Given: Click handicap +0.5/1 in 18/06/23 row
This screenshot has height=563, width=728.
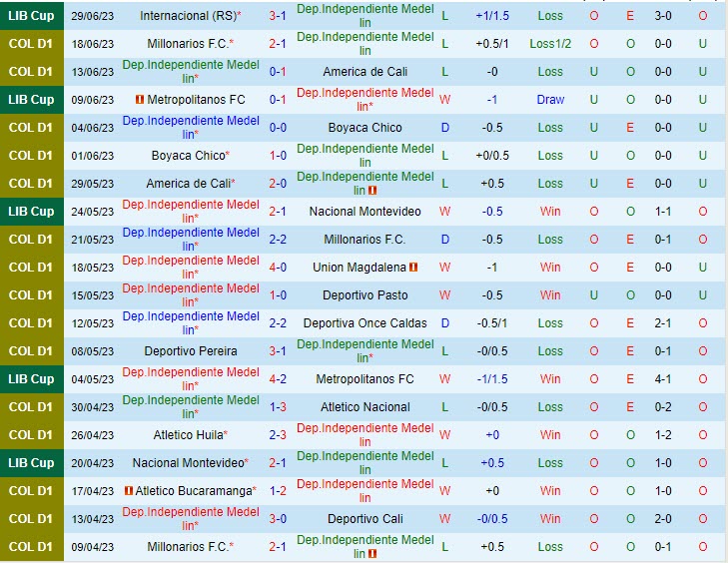Looking at the screenshot, I should point(492,44).
